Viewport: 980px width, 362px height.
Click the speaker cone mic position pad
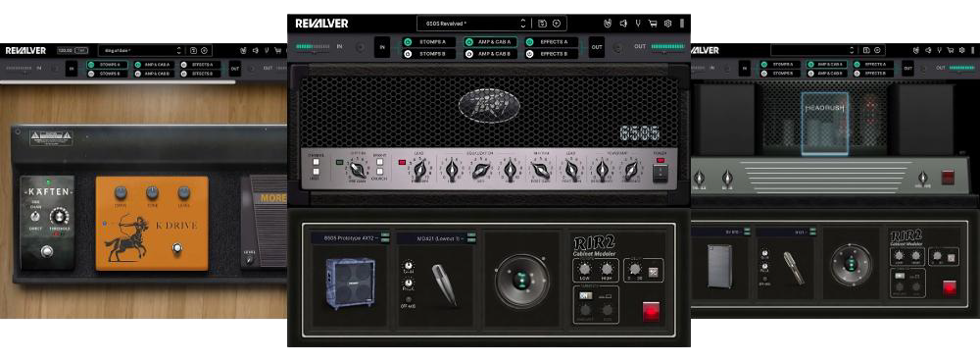[522, 281]
